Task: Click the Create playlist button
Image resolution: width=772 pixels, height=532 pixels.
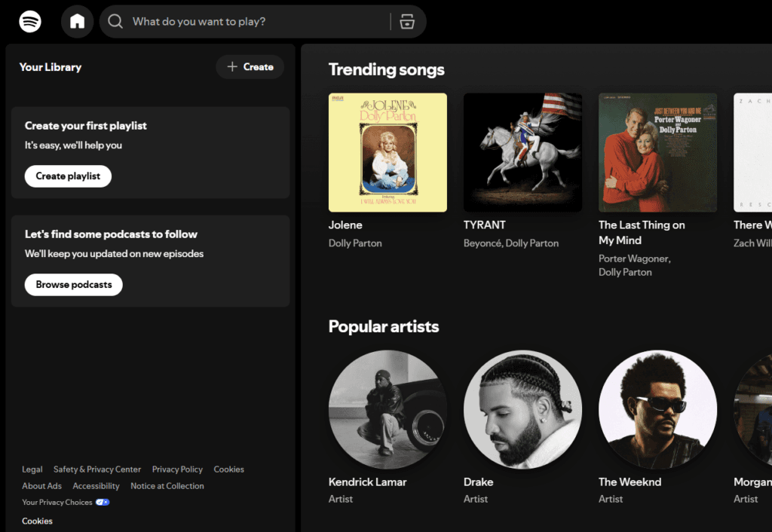Action: [x=68, y=176]
